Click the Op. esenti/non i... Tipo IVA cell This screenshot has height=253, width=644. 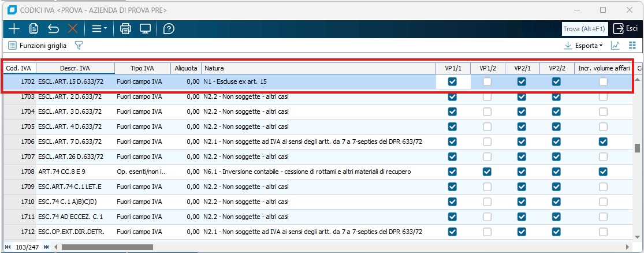143,172
